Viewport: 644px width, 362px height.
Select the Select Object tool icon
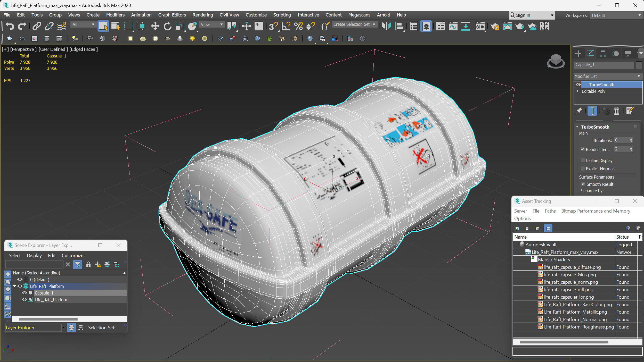pyautogui.click(x=103, y=27)
